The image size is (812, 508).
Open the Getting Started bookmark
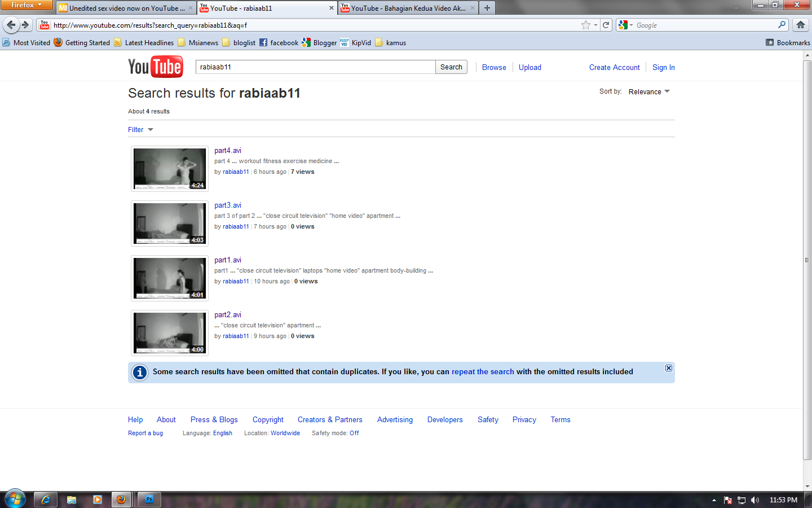[82, 42]
